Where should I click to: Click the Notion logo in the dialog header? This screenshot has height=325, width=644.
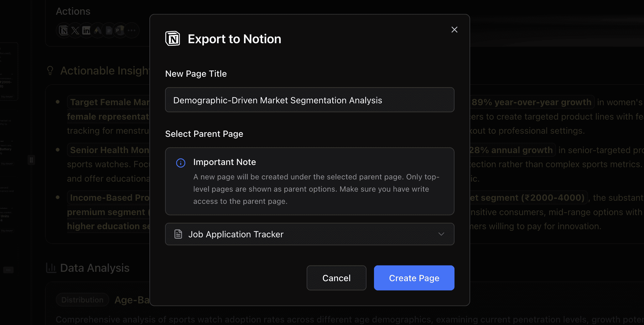(x=173, y=38)
